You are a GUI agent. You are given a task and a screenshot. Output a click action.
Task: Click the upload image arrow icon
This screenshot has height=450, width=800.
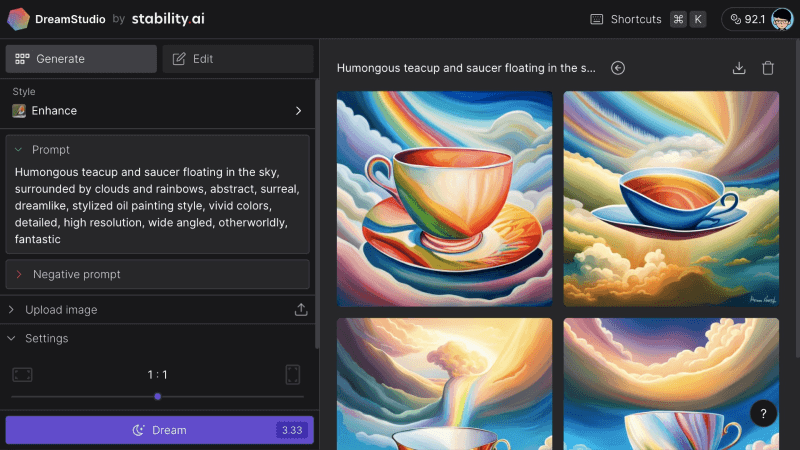301,310
